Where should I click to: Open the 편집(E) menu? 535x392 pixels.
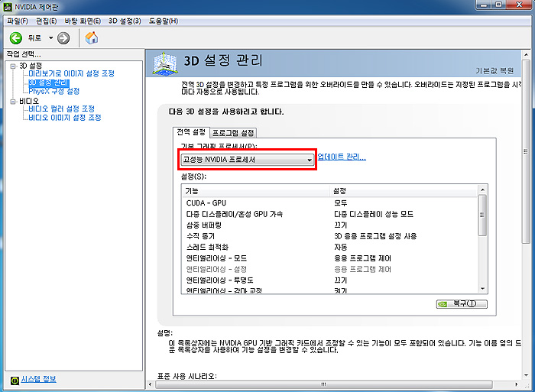(47, 21)
